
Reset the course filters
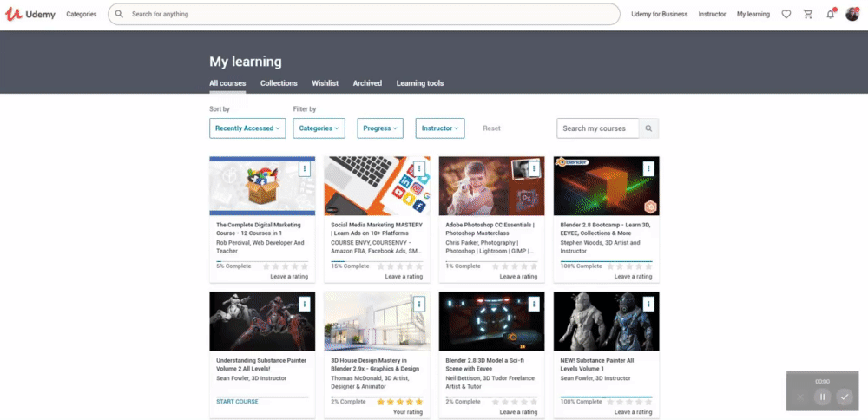click(x=491, y=128)
